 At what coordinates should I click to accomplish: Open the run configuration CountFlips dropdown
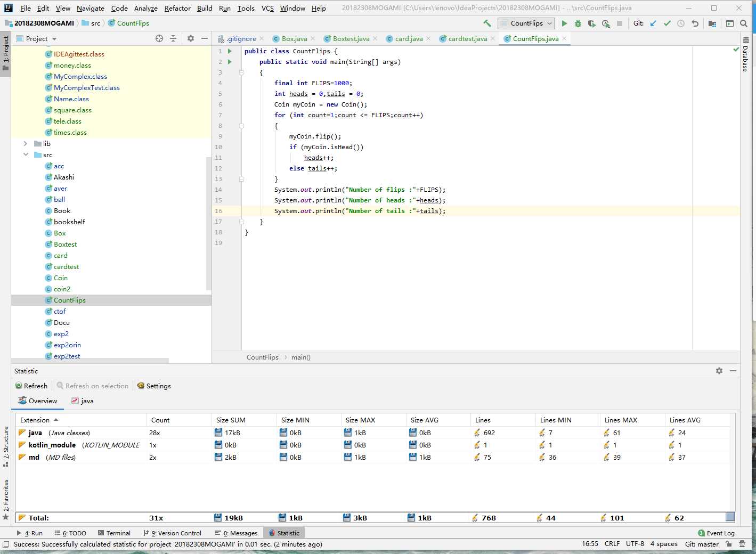coord(526,23)
